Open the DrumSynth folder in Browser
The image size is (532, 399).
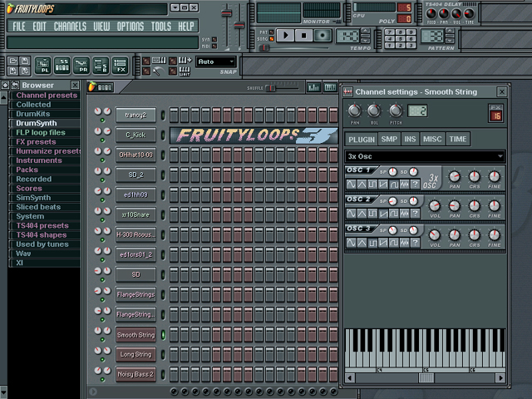(x=37, y=123)
